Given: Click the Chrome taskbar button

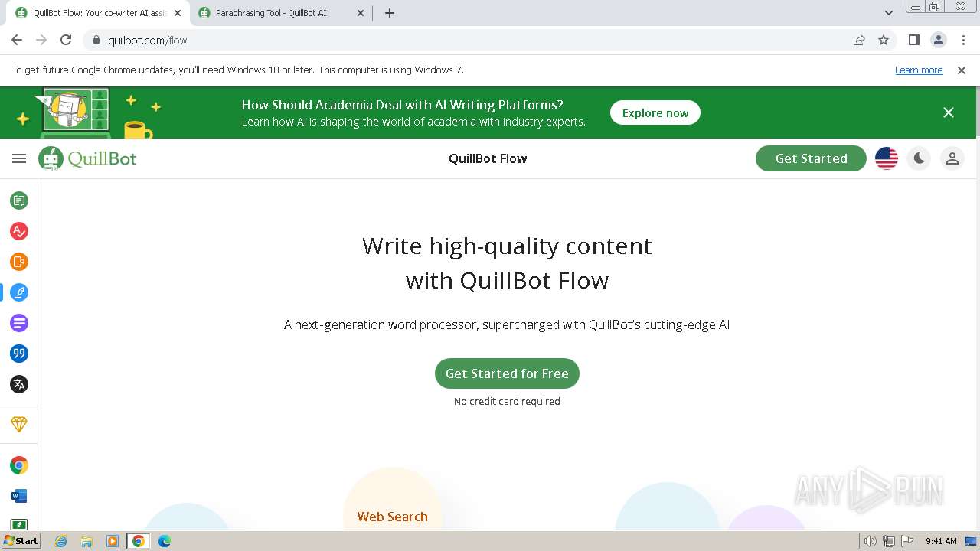Looking at the screenshot, I should click(139, 541).
